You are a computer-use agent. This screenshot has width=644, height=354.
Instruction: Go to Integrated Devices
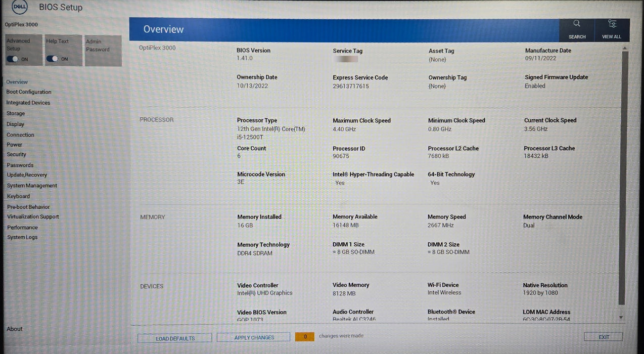pos(28,103)
